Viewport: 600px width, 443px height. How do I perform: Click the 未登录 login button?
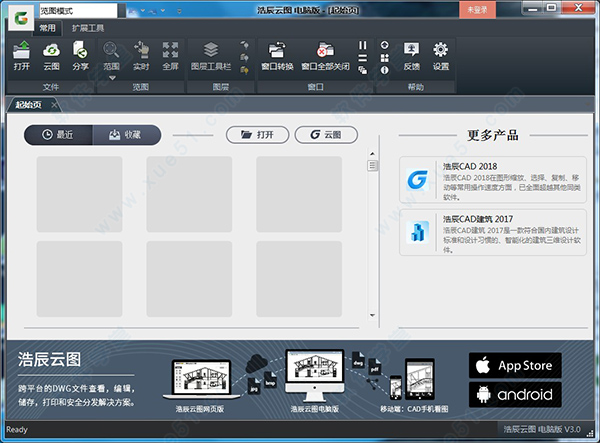[x=477, y=10]
